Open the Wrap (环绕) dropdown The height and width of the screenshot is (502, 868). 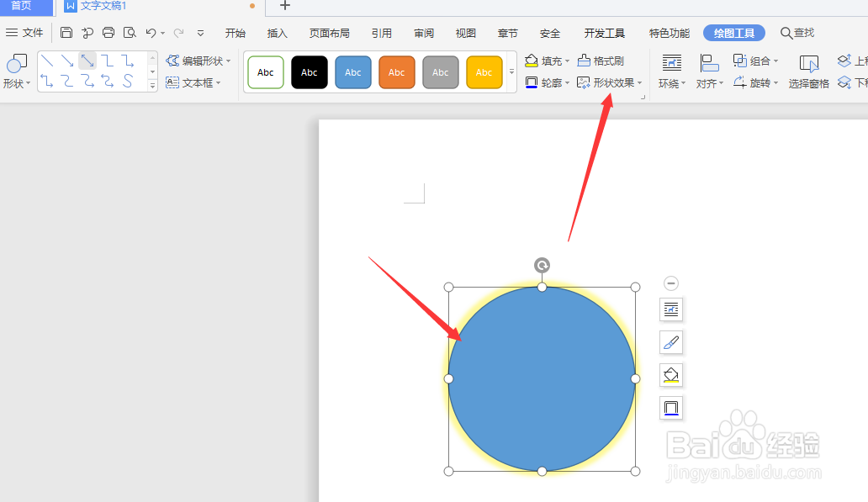pyautogui.click(x=672, y=71)
